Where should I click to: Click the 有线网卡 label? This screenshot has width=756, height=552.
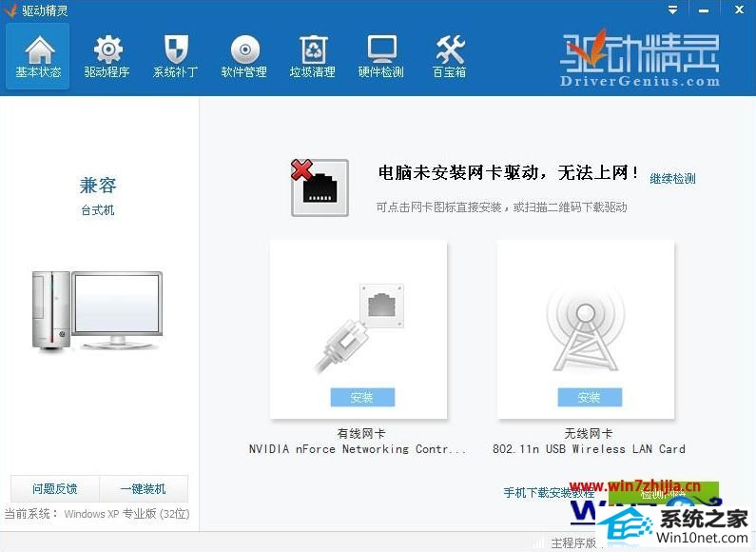(x=361, y=433)
